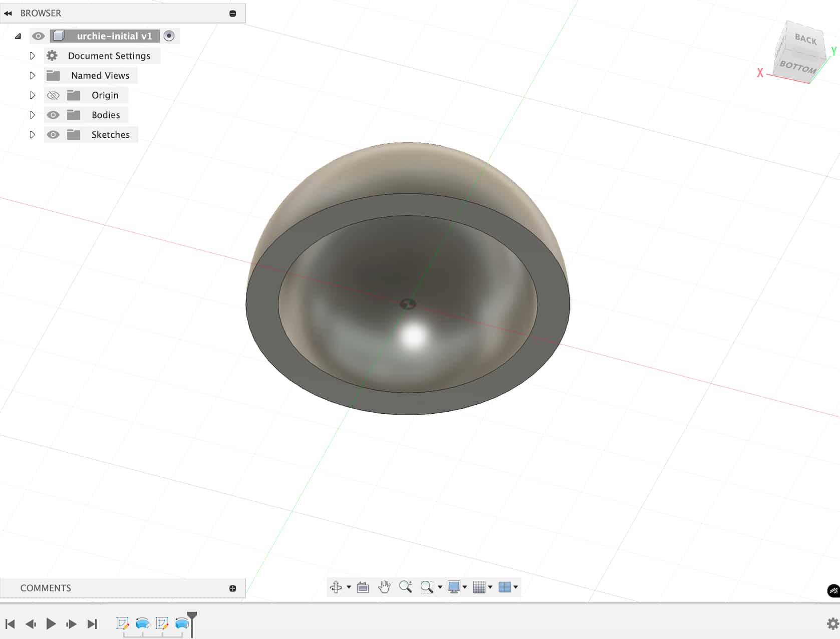Expand the Origin folder node

(x=33, y=95)
